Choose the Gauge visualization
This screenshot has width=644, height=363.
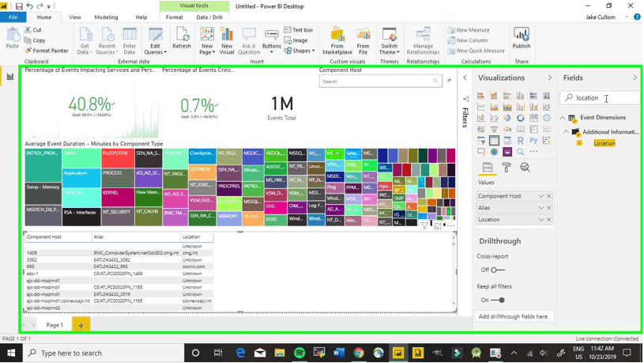click(507, 130)
